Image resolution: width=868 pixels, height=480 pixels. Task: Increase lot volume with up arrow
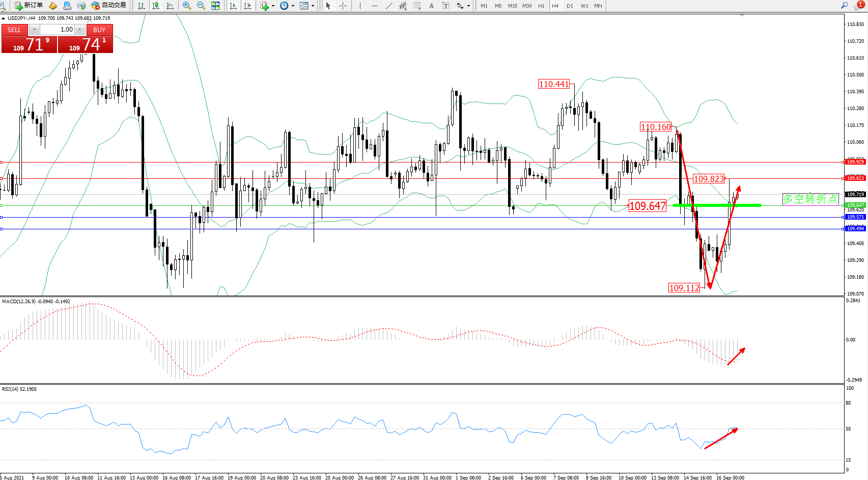[79, 30]
